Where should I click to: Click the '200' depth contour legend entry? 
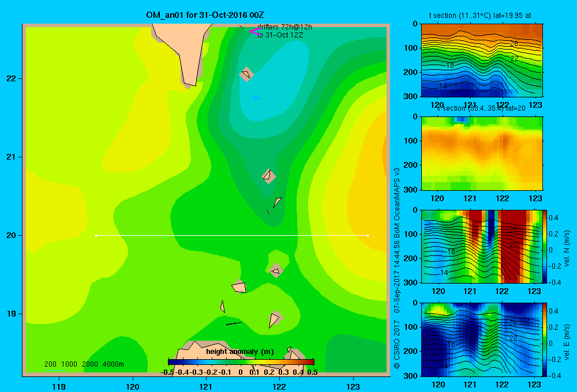point(50,364)
